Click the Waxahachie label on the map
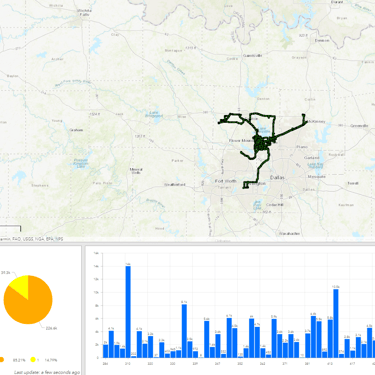The image size is (375, 375). pos(289,233)
